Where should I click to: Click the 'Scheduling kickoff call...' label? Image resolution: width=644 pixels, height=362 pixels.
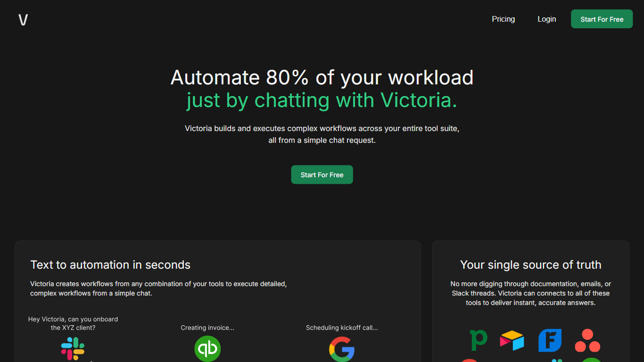[x=342, y=328]
